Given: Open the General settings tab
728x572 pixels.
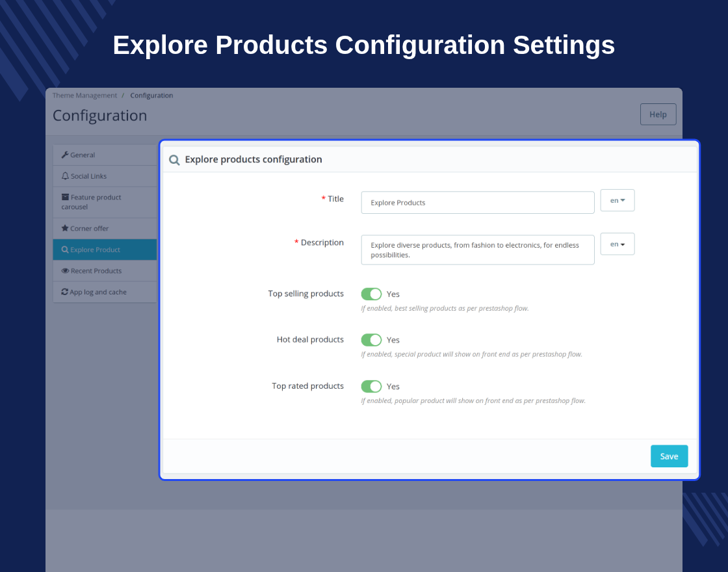Looking at the screenshot, I should 105,155.
